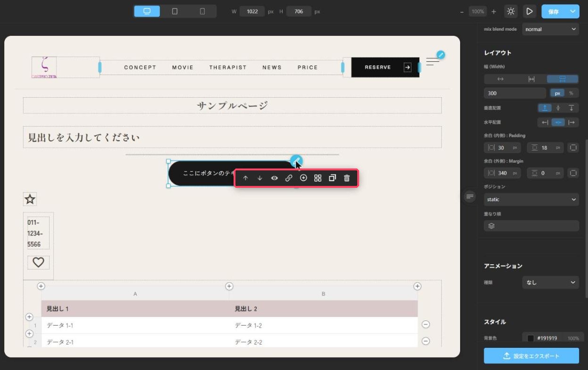Image resolution: width=588 pixels, height=370 pixels.
Task: Click the horizontal padding field 30
Action: pos(503,148)
